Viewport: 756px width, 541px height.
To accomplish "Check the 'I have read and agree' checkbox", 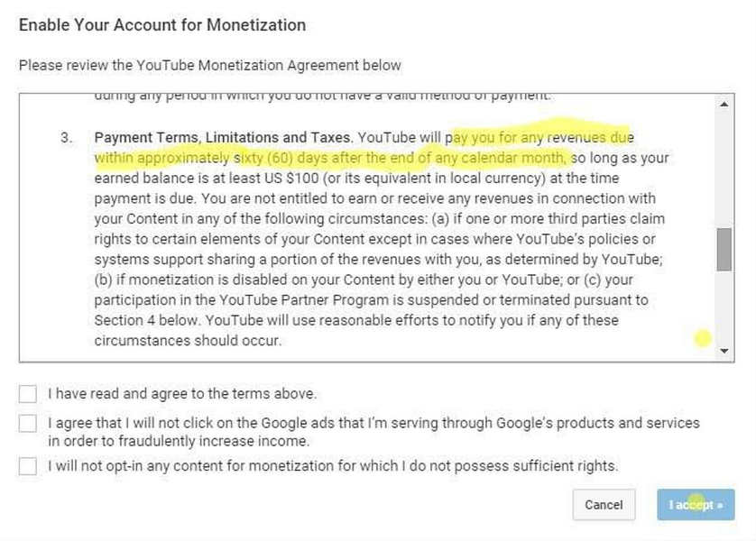I will point(28,394).
